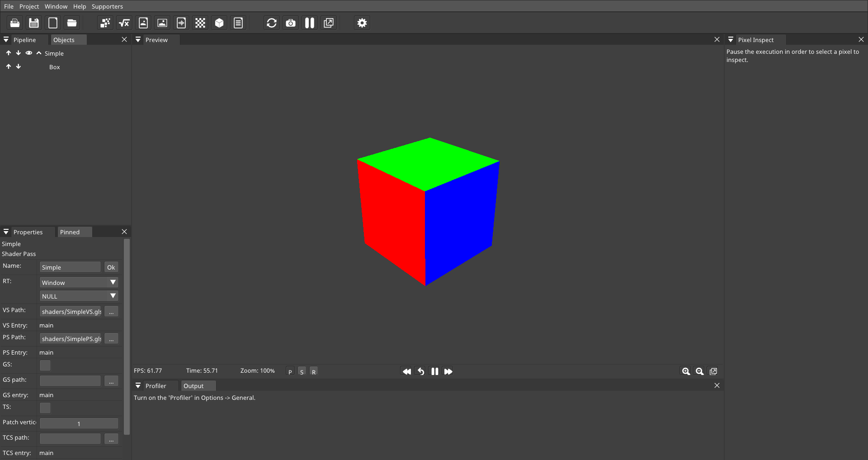Open settings with the gear icon
The image size is (868, 460).
[x=362, y=23]
